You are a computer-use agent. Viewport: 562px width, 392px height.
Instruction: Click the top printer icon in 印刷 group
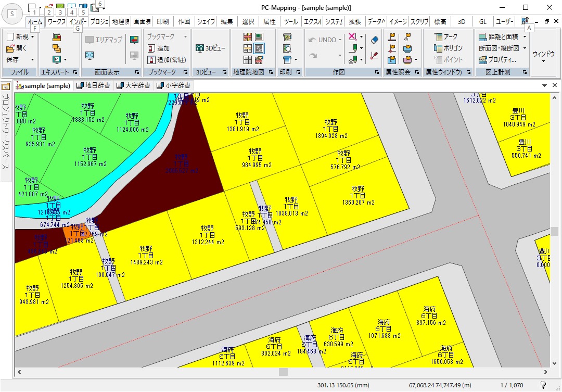click(x=287, y=36)
